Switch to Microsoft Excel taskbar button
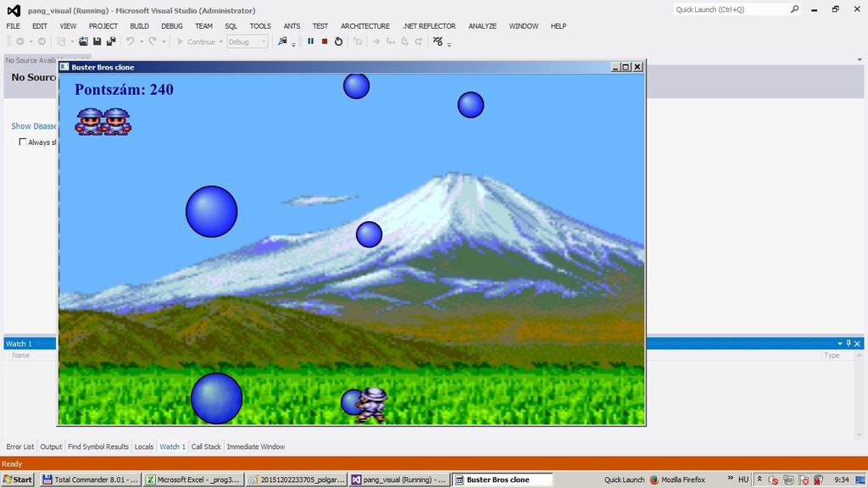This screenshot has width=868, height=488. click(x=193, y=480)
